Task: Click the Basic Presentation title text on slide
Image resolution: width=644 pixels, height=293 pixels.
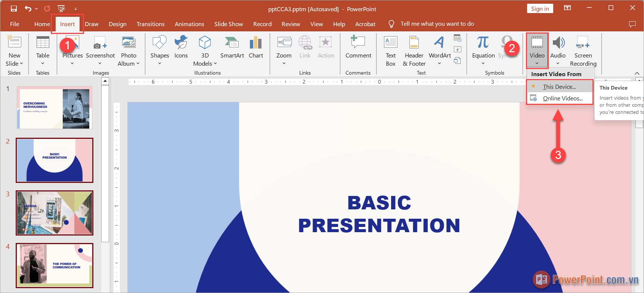Action: (379, 214)
